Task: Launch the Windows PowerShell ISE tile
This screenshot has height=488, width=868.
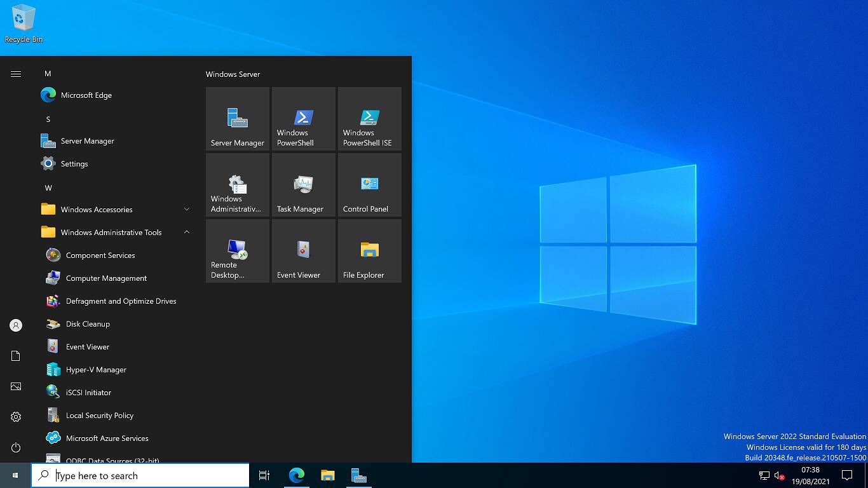Action: pyautogui.click(x=370, y=119)
